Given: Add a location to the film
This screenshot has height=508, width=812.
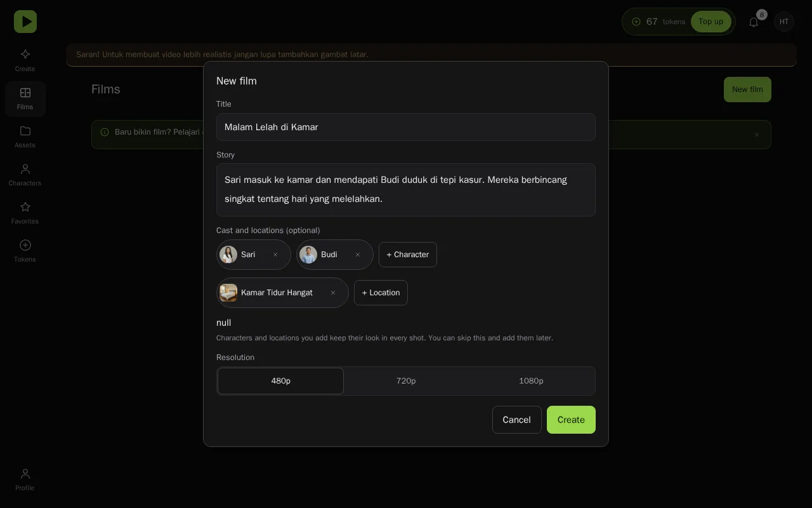Looking at the screenshot, I should pos(381,293).
